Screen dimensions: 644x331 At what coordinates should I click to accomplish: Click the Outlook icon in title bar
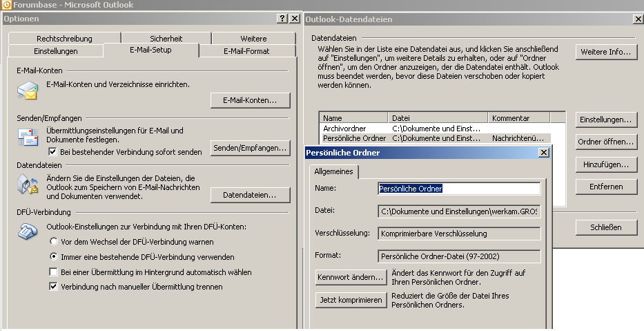click(7, 5)
